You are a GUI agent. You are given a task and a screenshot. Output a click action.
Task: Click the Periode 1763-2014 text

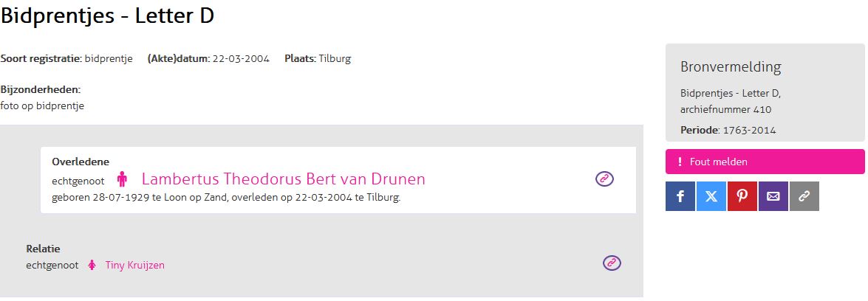point(728,130)
